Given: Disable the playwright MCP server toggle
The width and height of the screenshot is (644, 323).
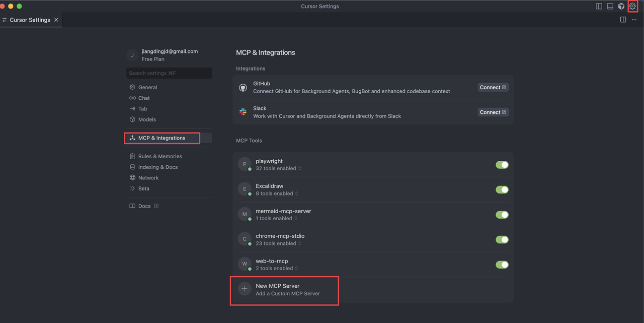Looking at the screenshot, I should (502, 165).
